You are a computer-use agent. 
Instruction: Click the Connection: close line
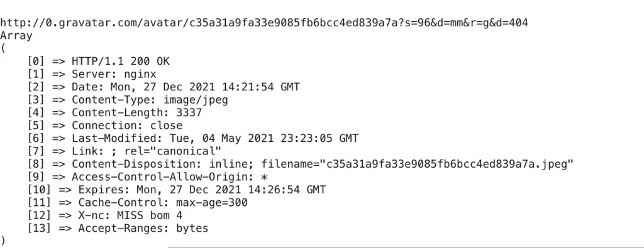(x=105, y=126)
